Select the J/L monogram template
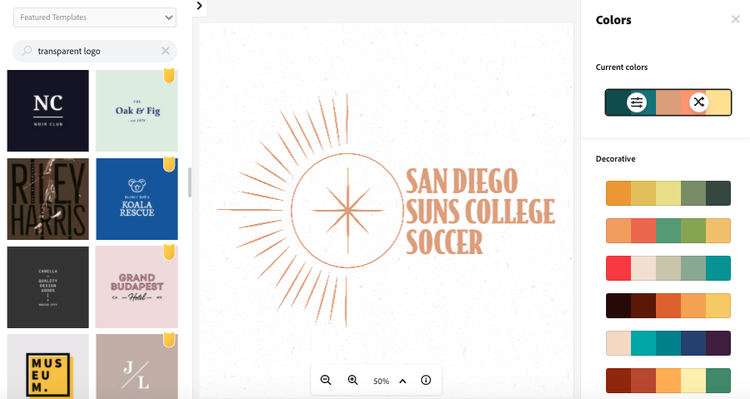 (x=137, y=367)
